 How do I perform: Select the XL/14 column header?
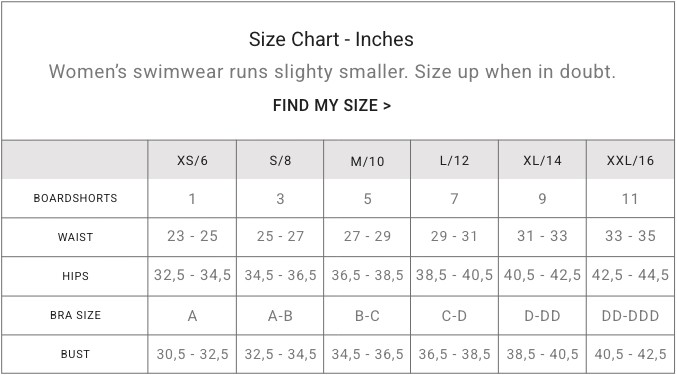point(542,161)
